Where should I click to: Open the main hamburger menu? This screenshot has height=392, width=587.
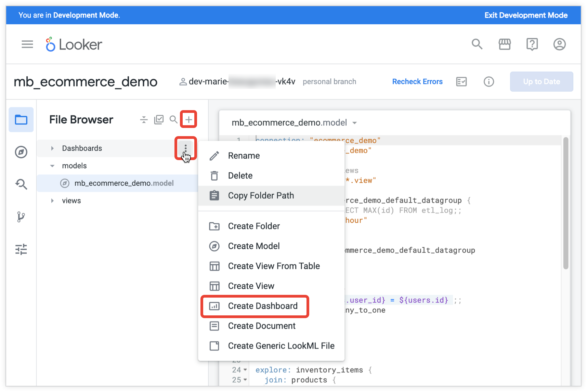[27, 44]
